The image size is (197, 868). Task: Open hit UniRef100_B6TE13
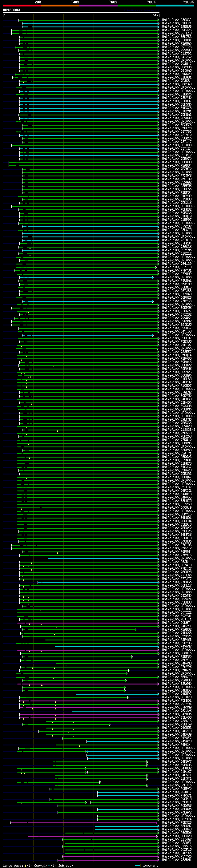[x=177, y=33]
